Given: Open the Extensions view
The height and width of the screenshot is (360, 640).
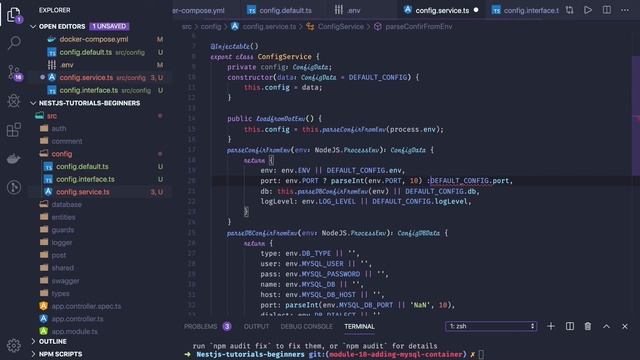Looking at the screenshot, I should click(14, 130).
